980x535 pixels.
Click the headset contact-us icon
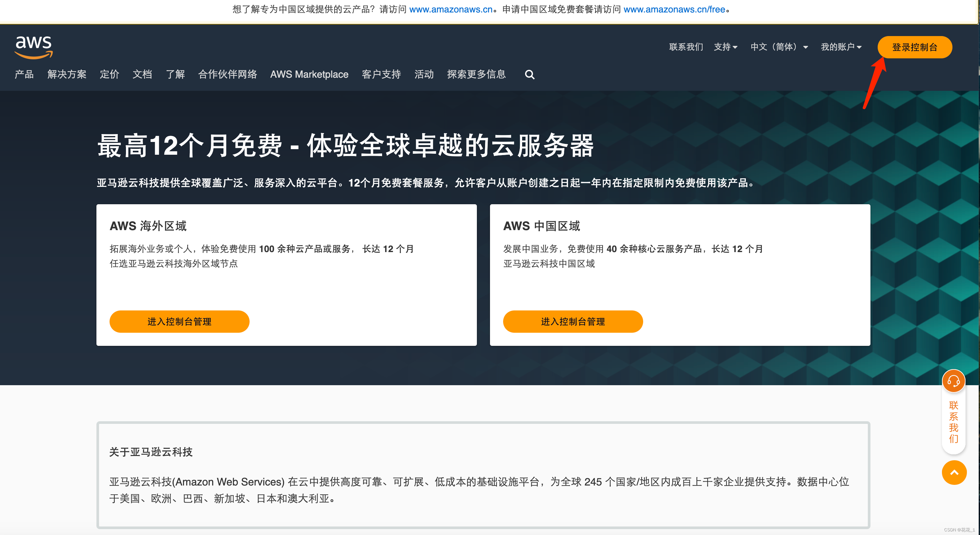coord(953,381)
